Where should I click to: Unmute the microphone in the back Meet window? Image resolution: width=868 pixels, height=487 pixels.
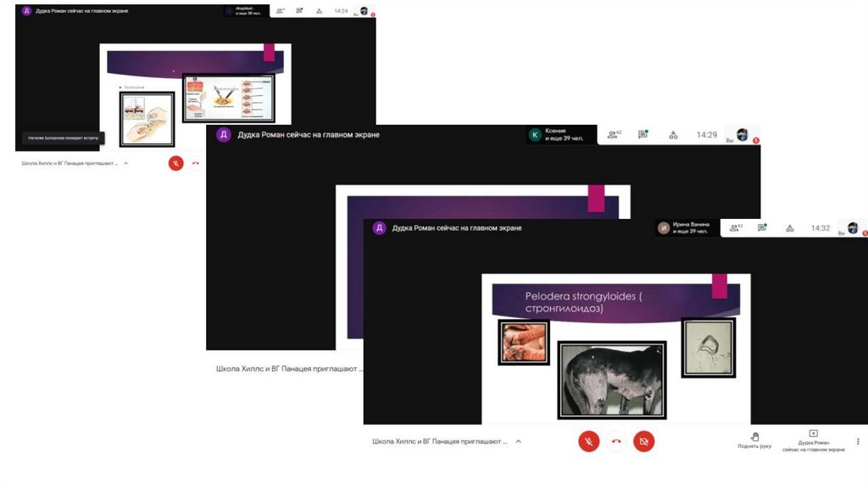tap(176, 164)
